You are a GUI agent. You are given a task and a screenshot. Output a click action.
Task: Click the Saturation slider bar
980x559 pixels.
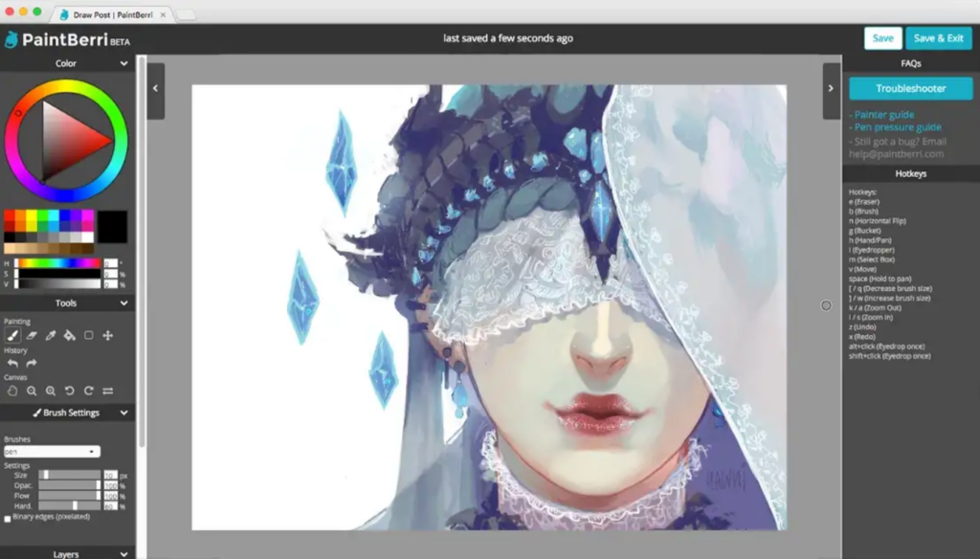57,273
